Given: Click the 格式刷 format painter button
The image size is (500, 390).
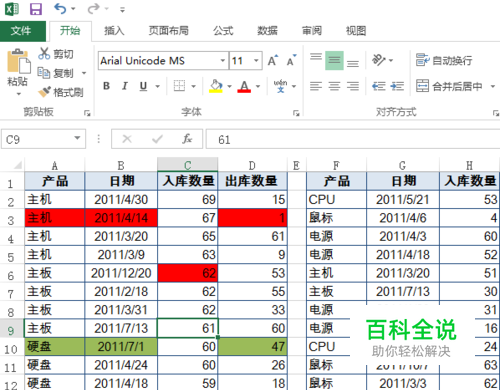Looking at the screenshot, I should click(x=60, y=92).
